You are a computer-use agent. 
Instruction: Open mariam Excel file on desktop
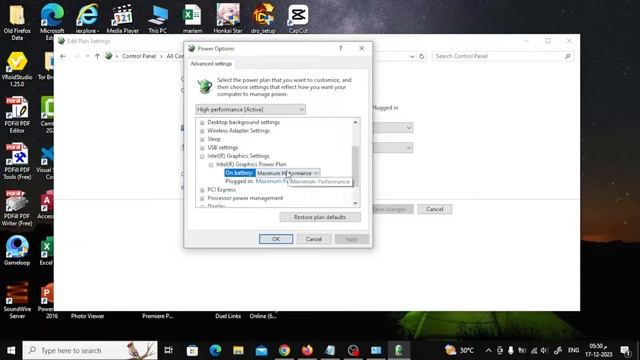pos(192,19)
